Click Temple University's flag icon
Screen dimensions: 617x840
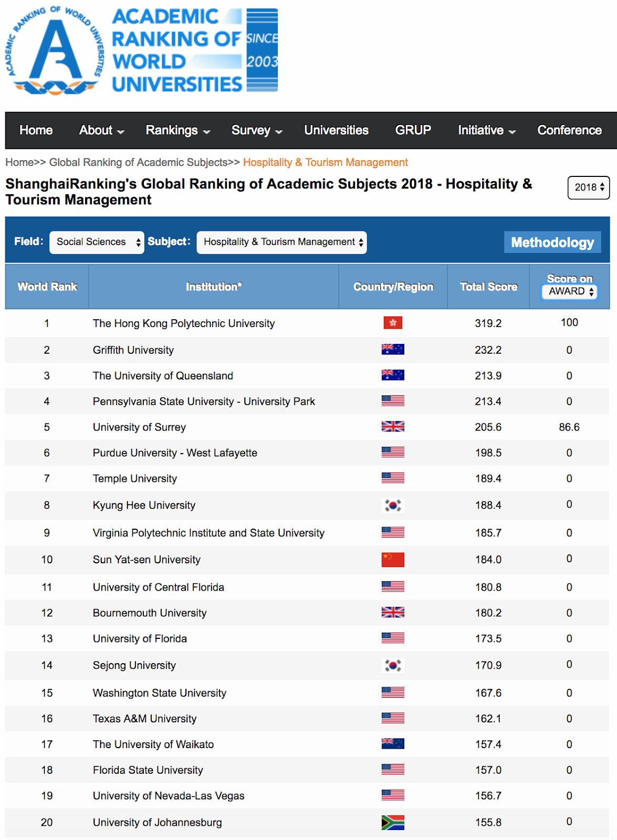tap(393, 478)
